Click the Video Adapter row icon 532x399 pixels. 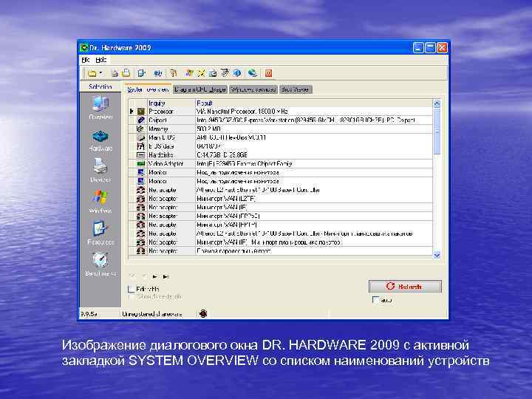pos(141,163)
